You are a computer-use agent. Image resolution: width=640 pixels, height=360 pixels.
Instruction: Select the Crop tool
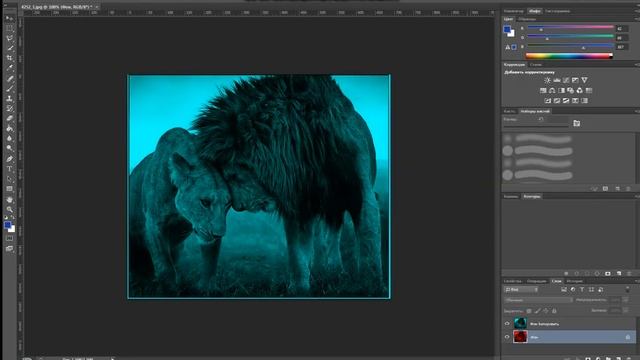pyautogui.click(x=9, y=58)
